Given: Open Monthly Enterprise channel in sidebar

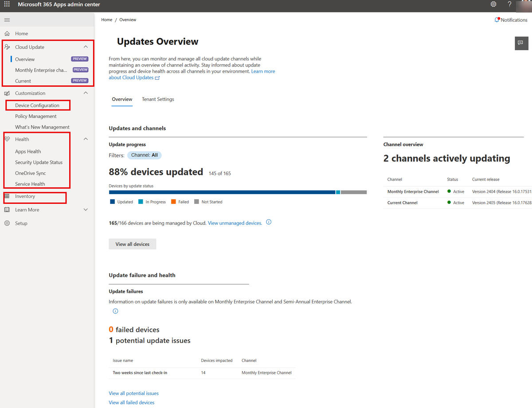Looking at the screenshot, I should (41, 70).
